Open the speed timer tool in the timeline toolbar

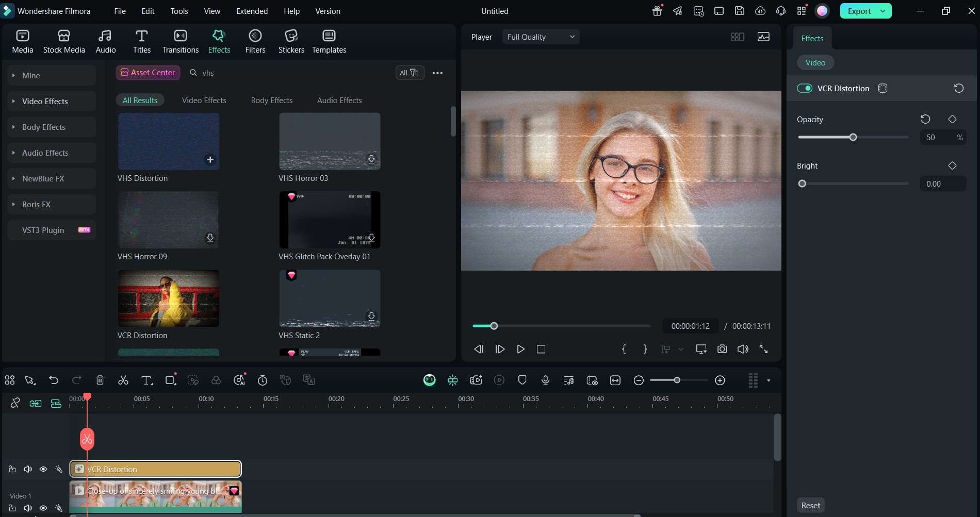[x=263, y=380]
